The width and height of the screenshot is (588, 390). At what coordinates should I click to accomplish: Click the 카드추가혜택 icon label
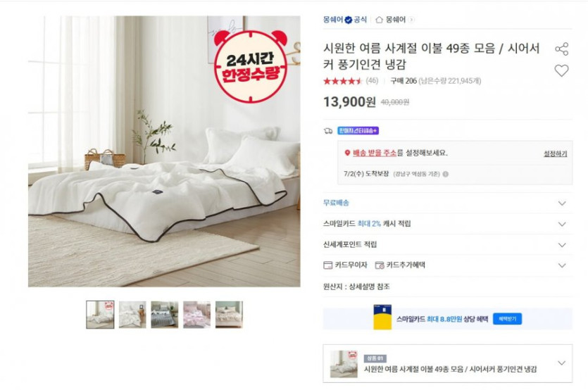pyautogui.click(x=400, y=265)
